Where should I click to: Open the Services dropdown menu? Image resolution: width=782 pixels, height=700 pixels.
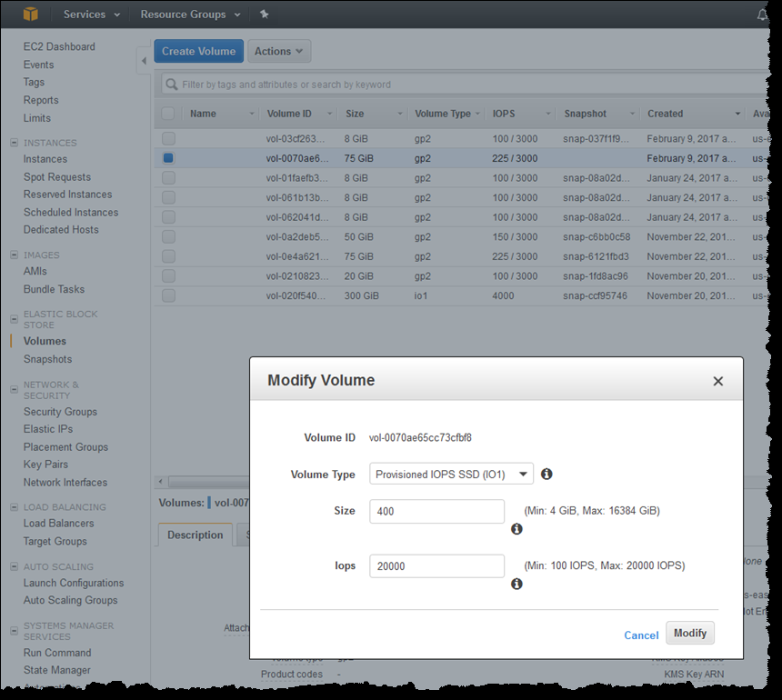92,15
